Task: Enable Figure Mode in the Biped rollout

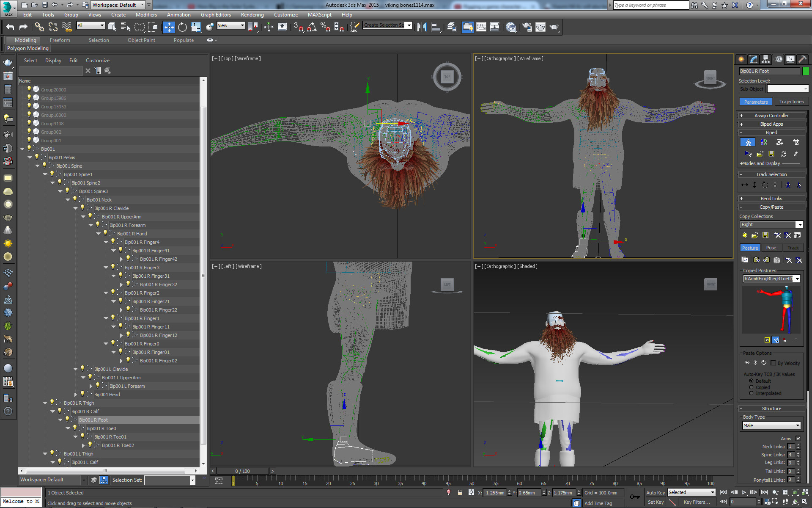Action: (x=748, y=142)
